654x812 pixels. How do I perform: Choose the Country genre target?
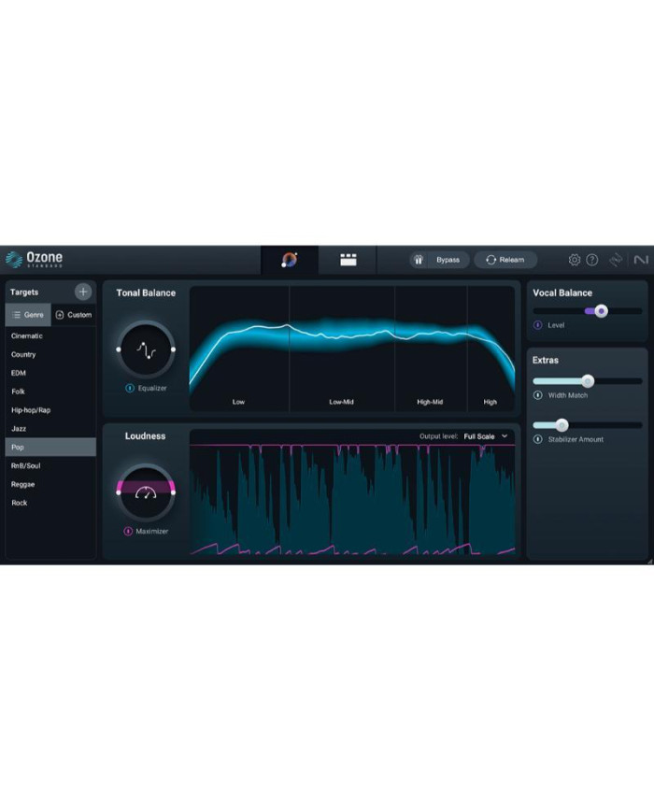point(50,354)
